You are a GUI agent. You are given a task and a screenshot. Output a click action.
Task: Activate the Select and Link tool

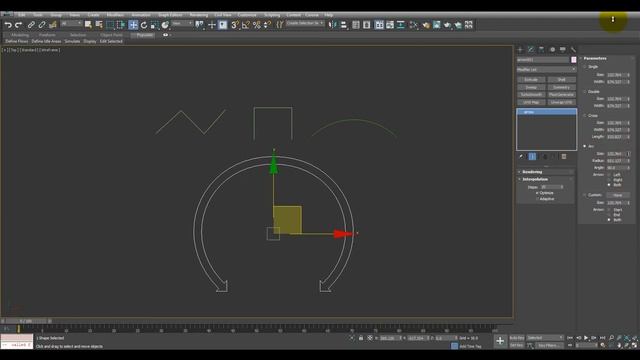(31, 25)
